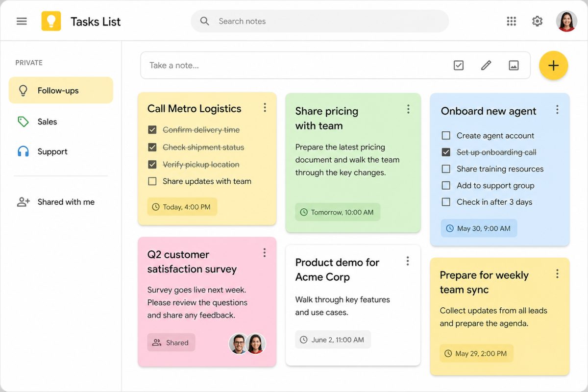The width and height of the screenshot is (588, 392).
Task: Open the account profile avatar
Action: tap(566, 21)
